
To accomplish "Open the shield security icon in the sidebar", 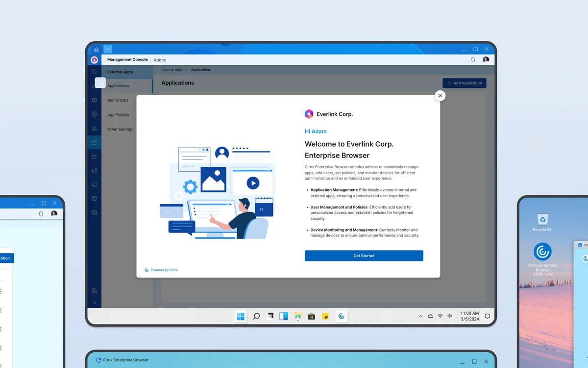I will tap(95, 114).
